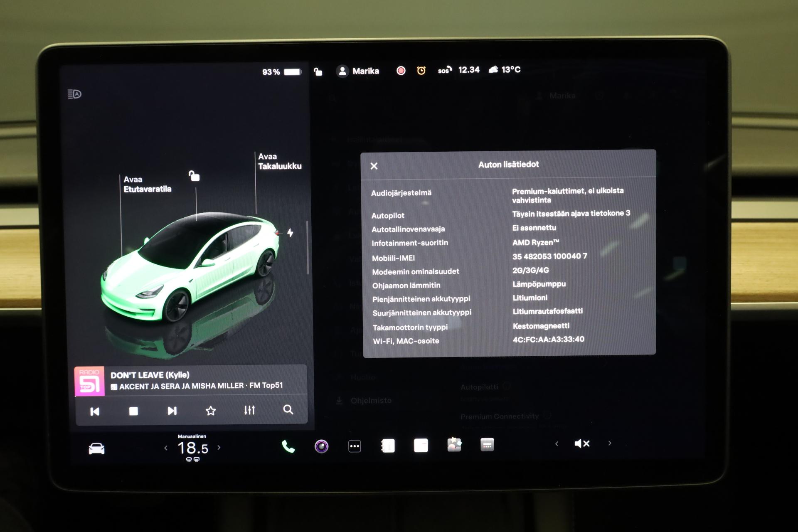Close the Auton lisätiedot dialog
The image size is (798, 532).
click(374, 166)
